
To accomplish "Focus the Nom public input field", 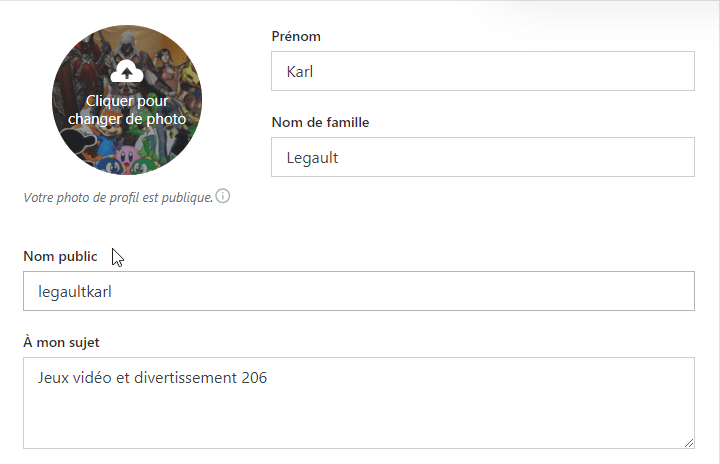I will [358, 291].
